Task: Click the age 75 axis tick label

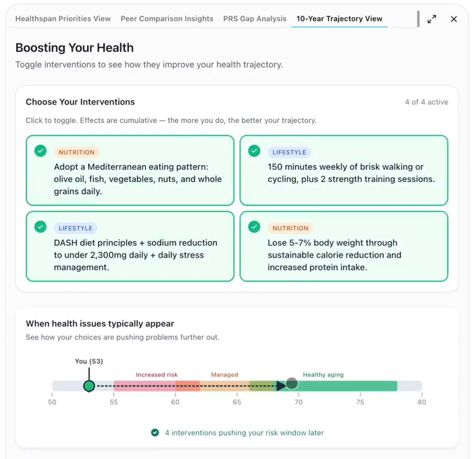Action: 360,402
